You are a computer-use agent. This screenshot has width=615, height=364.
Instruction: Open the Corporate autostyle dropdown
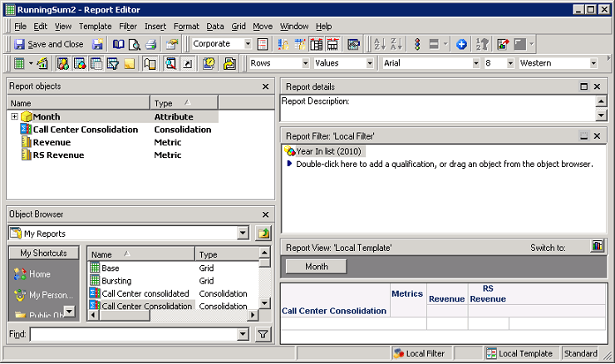(247, 44)
